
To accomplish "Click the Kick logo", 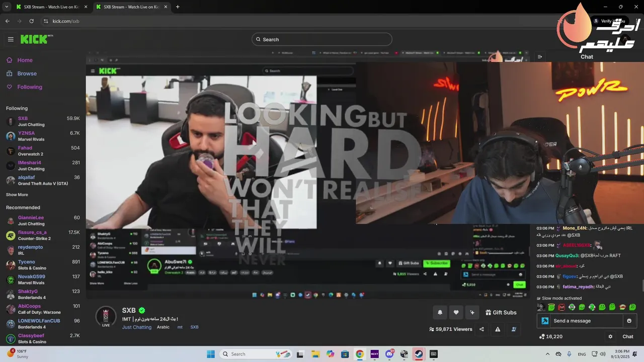I will point(37,39).
